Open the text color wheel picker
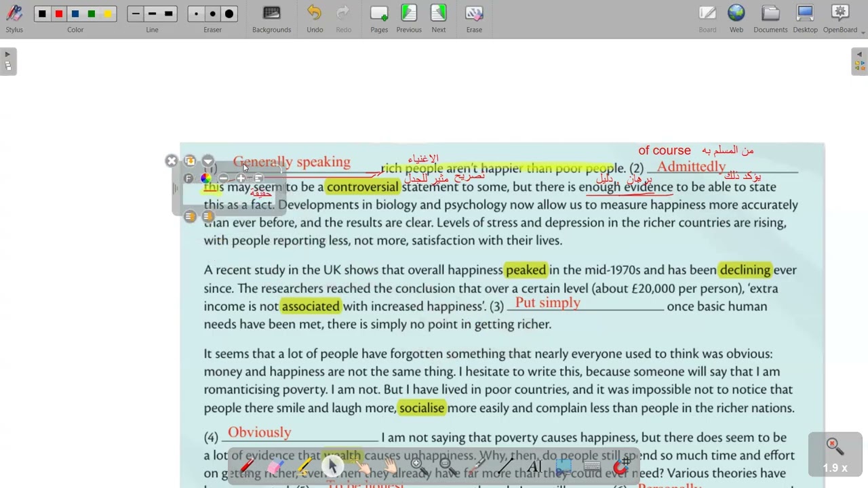This screenshot has height=488, width=868. click(205, 178)
